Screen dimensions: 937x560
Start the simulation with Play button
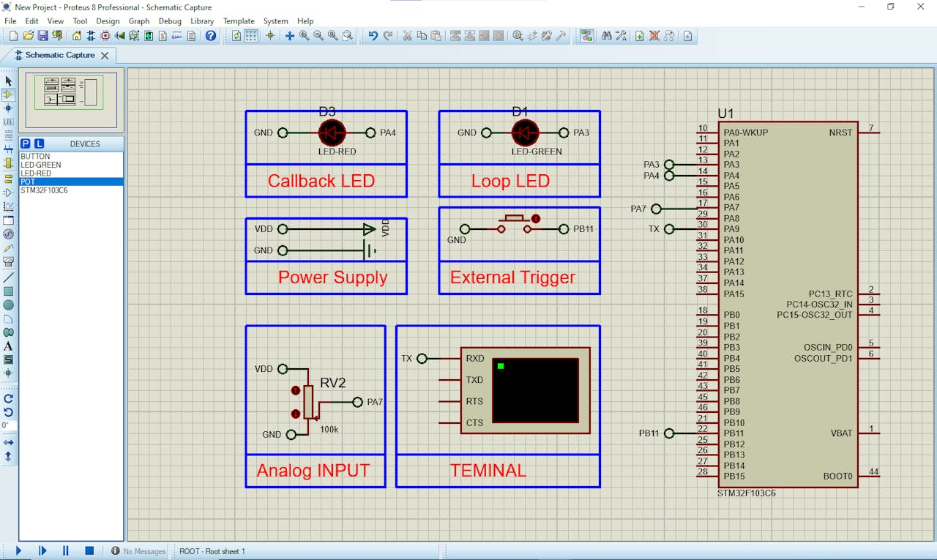tap(19, 551)
